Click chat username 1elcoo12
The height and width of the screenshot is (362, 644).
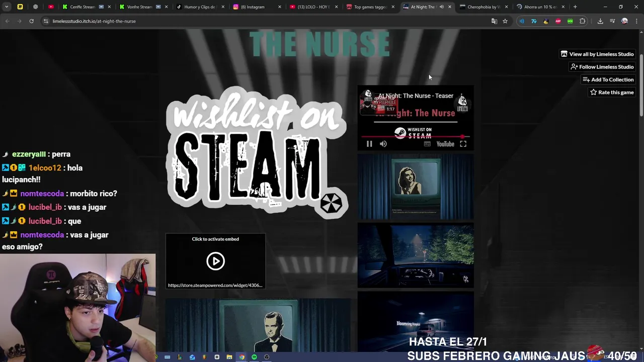45,168
